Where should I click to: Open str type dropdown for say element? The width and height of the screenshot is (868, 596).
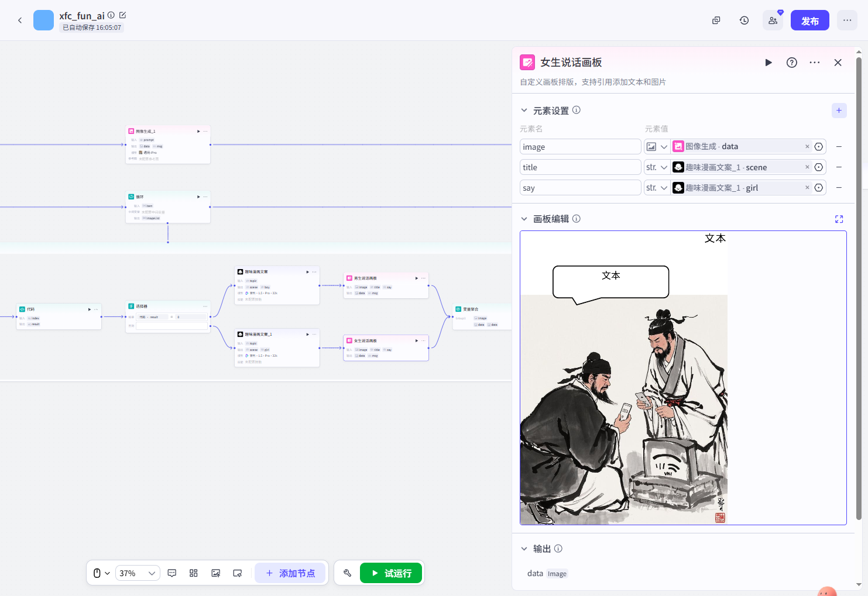click(657, 188)
